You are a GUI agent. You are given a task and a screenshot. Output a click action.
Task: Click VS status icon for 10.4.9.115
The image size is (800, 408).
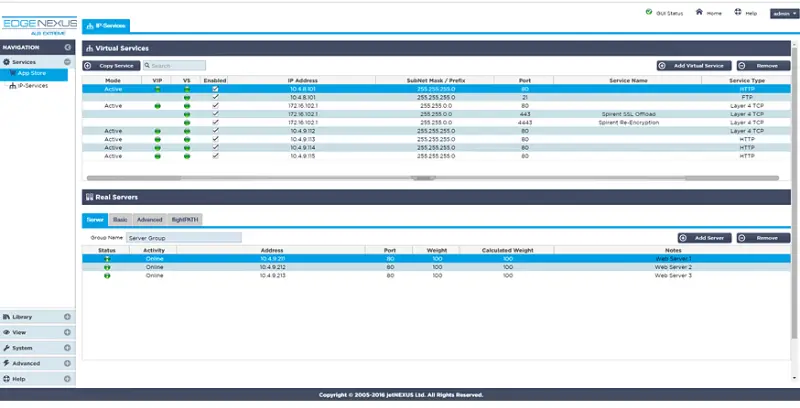[x=187, y=156]
